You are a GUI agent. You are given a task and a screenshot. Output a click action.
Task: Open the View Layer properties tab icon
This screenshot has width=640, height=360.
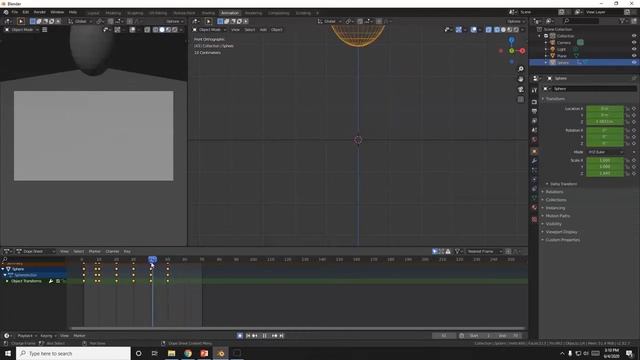point(534,121)
